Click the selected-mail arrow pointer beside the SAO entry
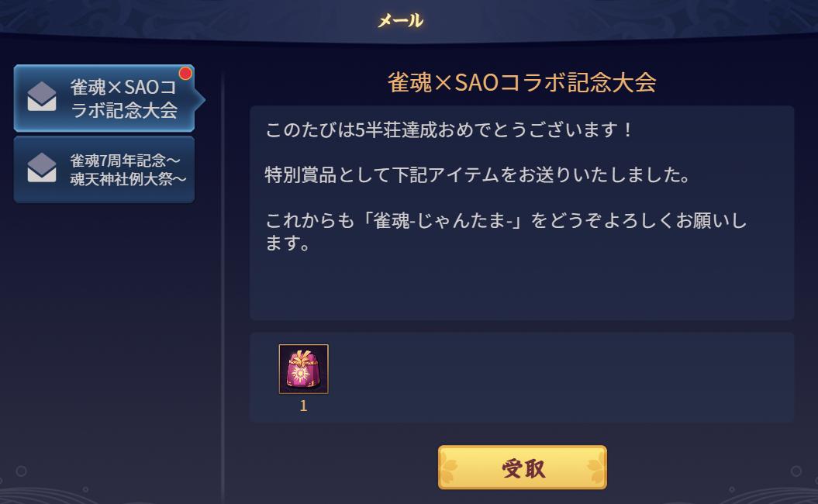The width and height of the screenshot is (818, 504). tap(200, 99)
